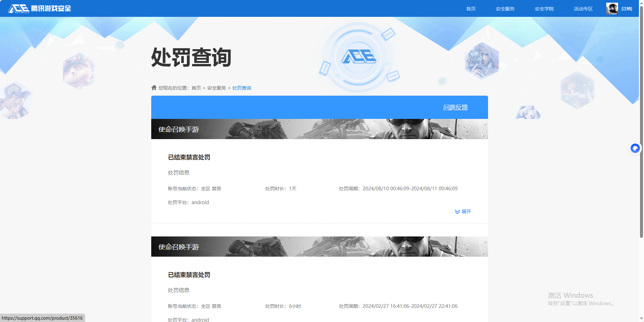Image resolution: width=644 pixels, height=322 pixels.
Task: Click the first 使命召唤手游 game banner
Action: pyautogui.click(x=319, y=129)
